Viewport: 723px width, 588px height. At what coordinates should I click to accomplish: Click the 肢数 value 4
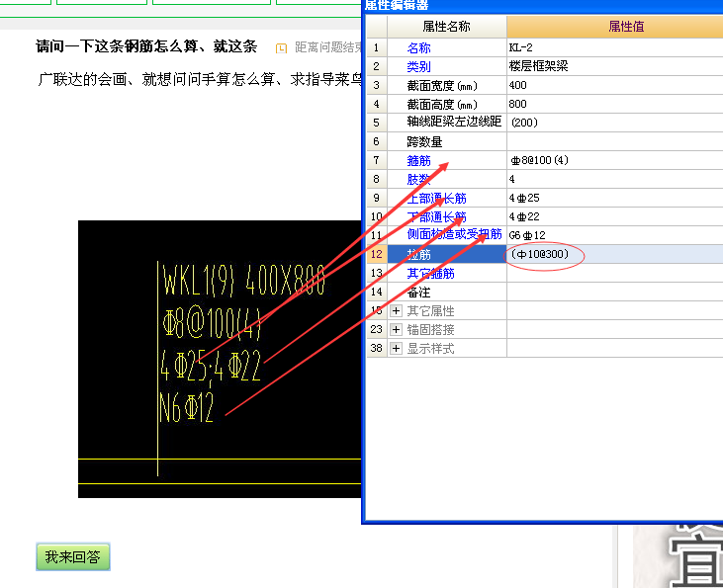614,179
